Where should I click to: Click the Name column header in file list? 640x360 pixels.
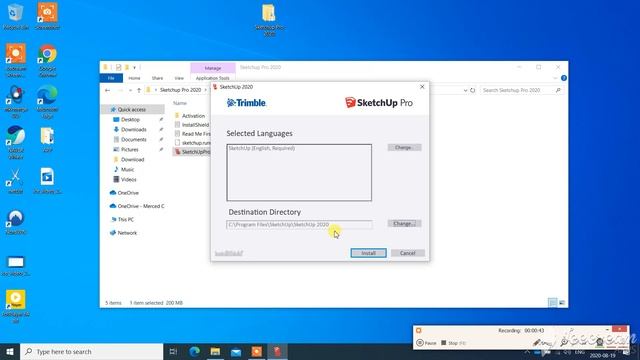[x=180, y=103]
